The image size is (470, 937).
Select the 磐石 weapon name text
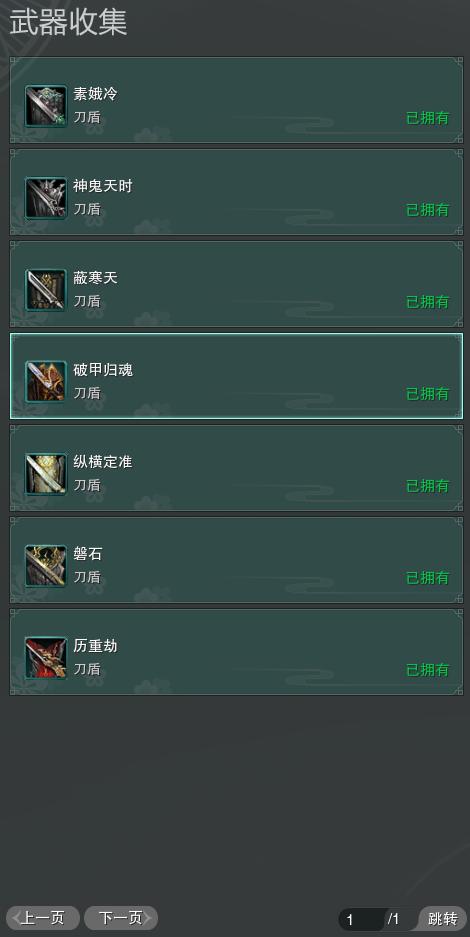88,554
